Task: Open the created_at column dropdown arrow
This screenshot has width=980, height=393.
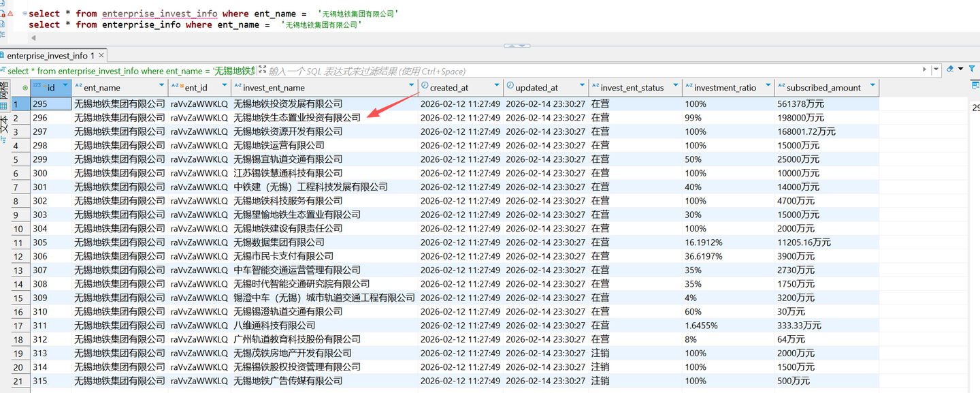Action: (x=497, y=87)
